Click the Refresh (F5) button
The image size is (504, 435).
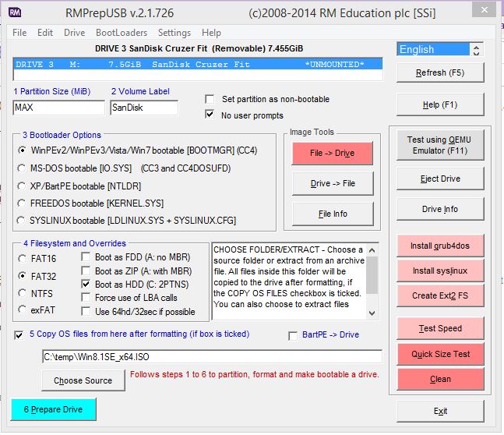440,72
